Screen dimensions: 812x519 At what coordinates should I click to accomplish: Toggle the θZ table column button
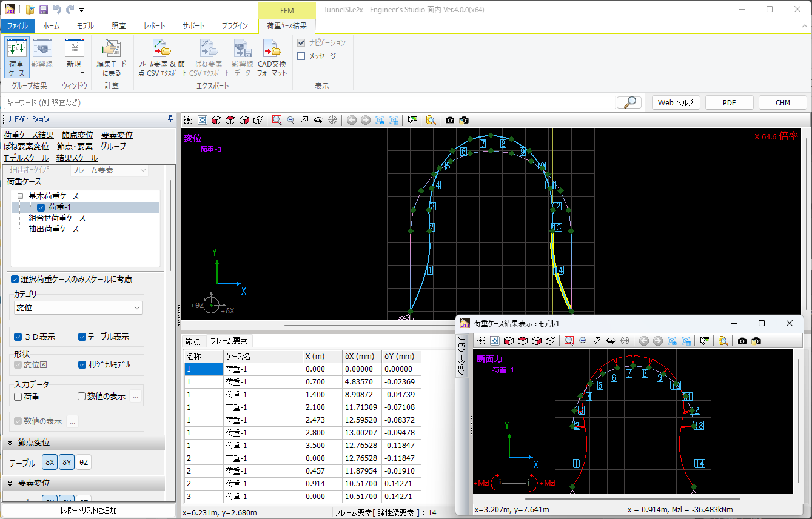pos(84,463)
